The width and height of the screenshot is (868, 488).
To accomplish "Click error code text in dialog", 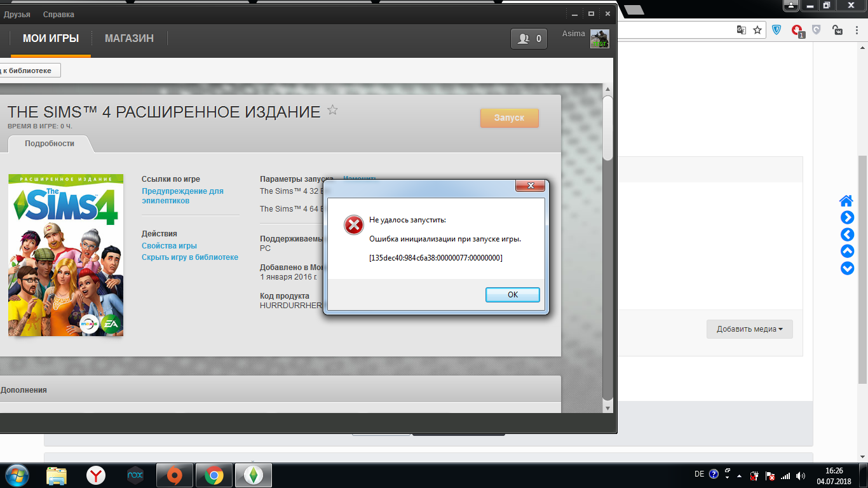I will pyautogui.click(x=435, y=258).
